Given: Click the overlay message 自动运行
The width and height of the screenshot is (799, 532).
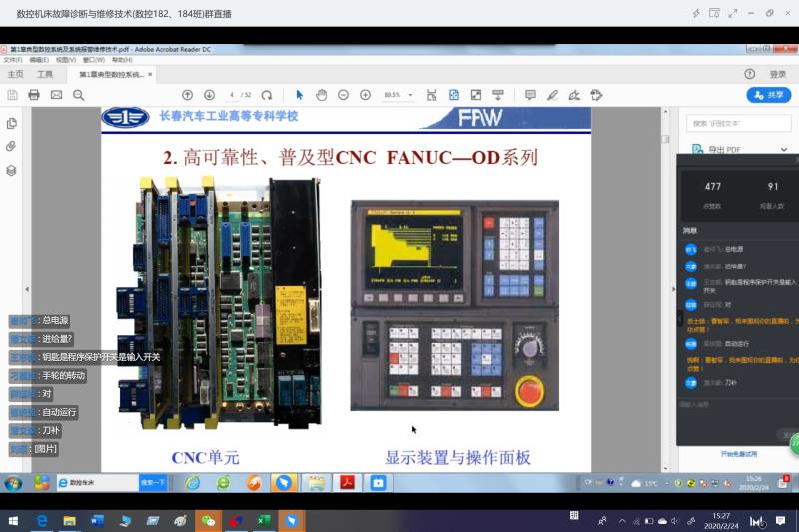Looking at the screenshot, I should (59, 412).
